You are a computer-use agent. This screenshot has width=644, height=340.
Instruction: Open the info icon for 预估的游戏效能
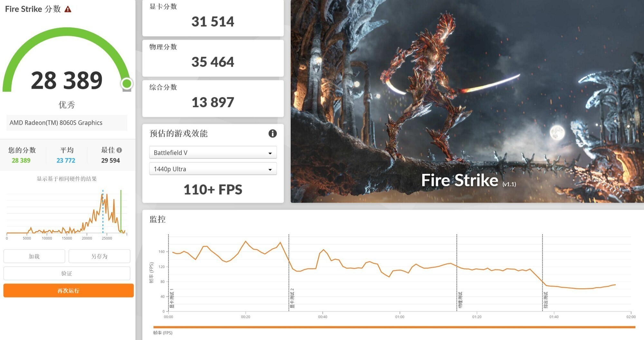[x=272, y=133]
